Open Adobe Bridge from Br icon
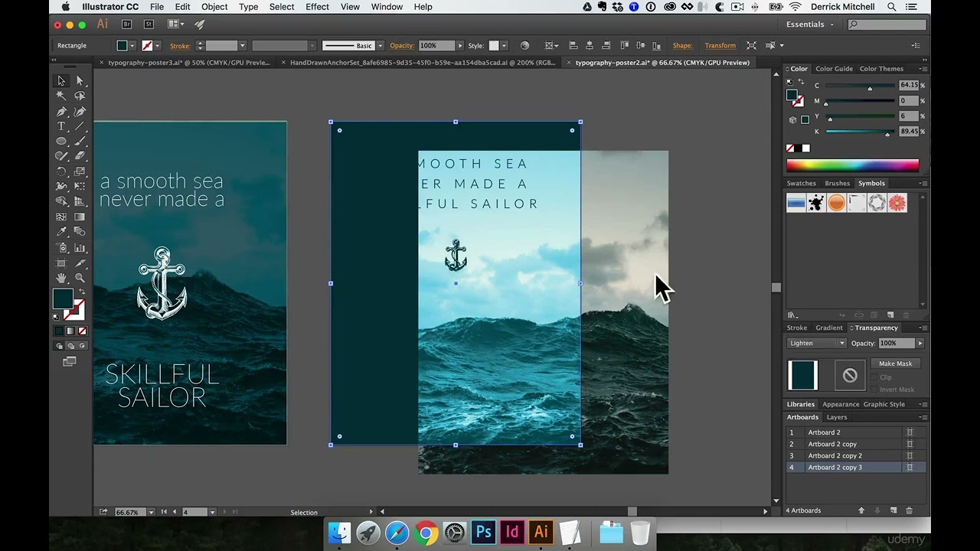 click(x=127, y=24)
